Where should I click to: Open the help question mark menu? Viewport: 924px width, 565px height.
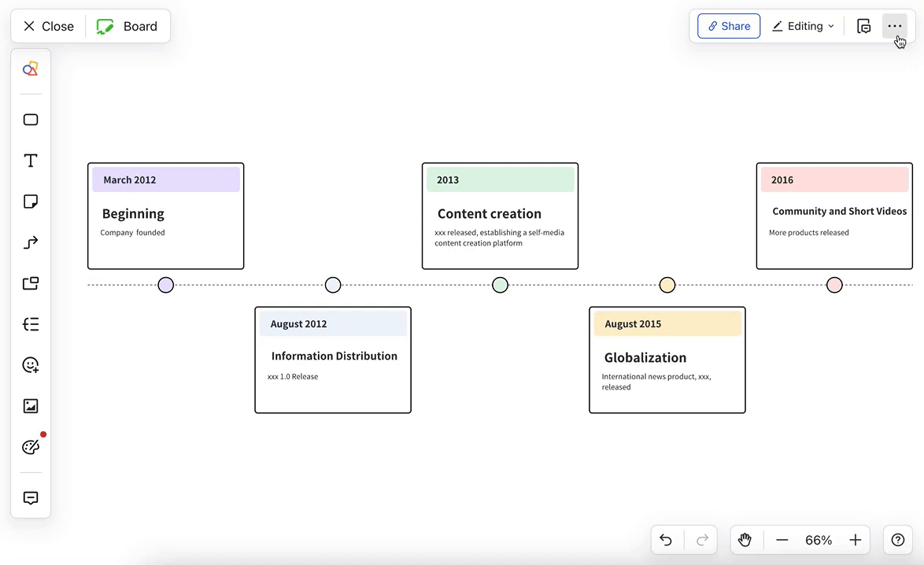(x=897, y=540)
